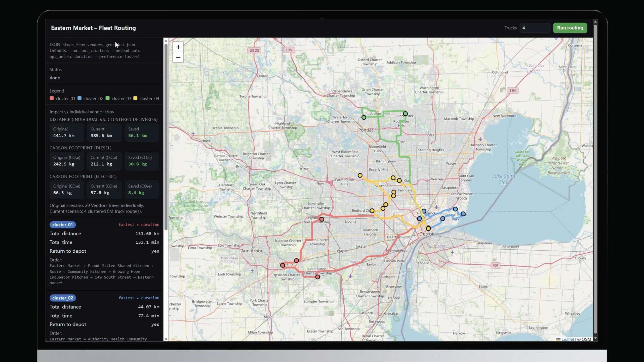Viewport: 644px width, 362px height.
Task: Select the cluster_02 badge label
Action: [x=63, y=298]
